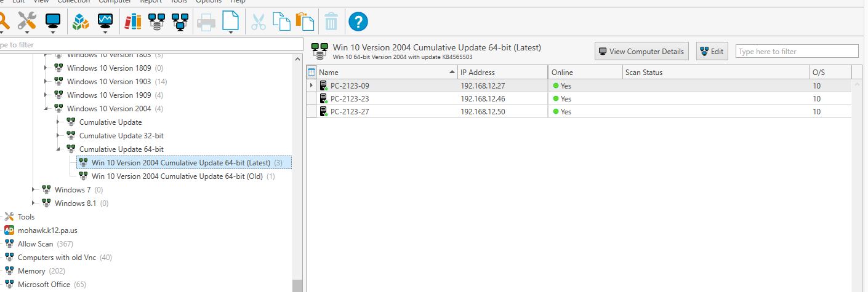Click the trash can Delete icon
Screen dimensions: 868x292
click(331, 22)
